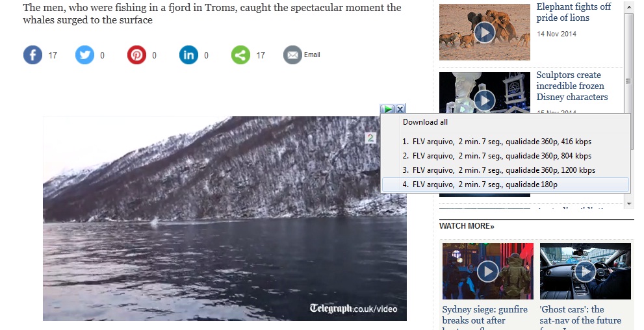Screen dimensions: 644x330
Task: Open Sculptors create frozen Disney characters link
Action: pyautogui.click(x=572, y=86)
